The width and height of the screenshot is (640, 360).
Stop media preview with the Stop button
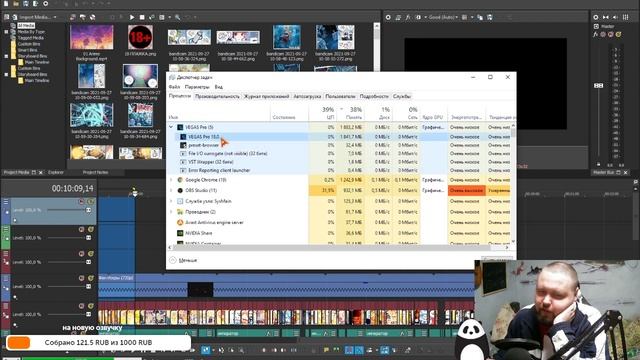tap(142, 17)
